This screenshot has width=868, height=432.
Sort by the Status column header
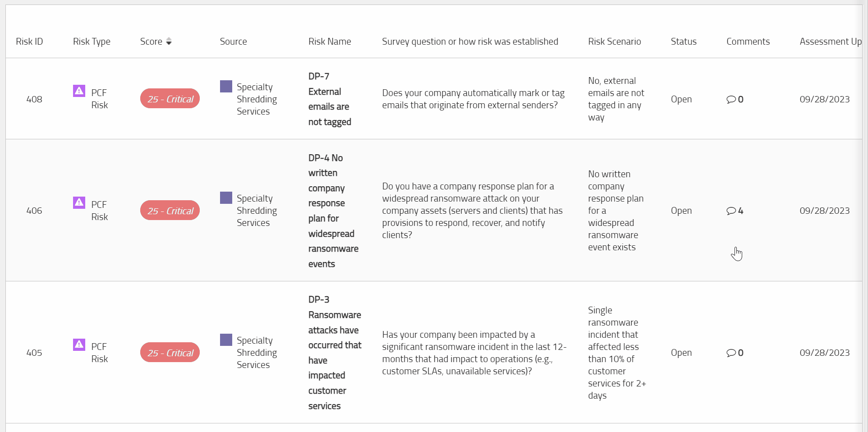click(684, 41)
